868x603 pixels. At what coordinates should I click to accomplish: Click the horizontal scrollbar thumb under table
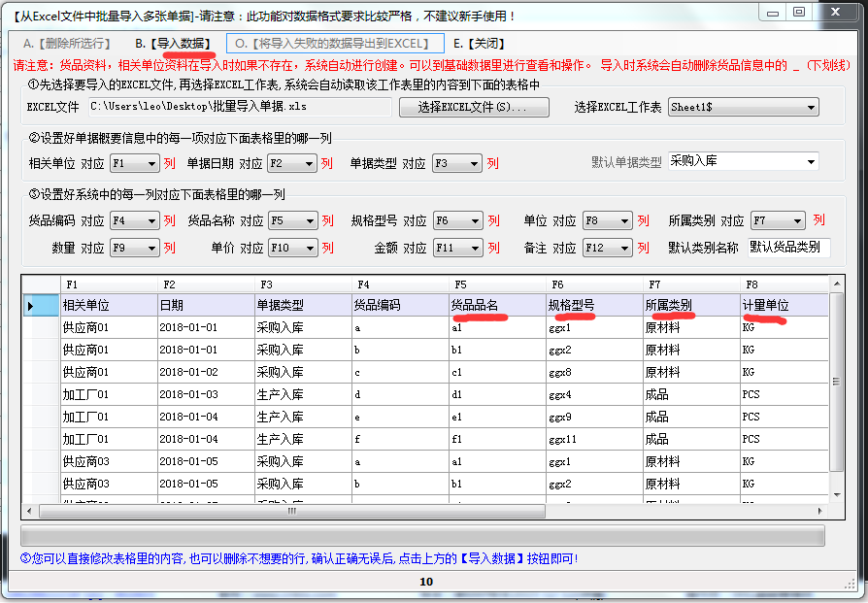(291, 510)
